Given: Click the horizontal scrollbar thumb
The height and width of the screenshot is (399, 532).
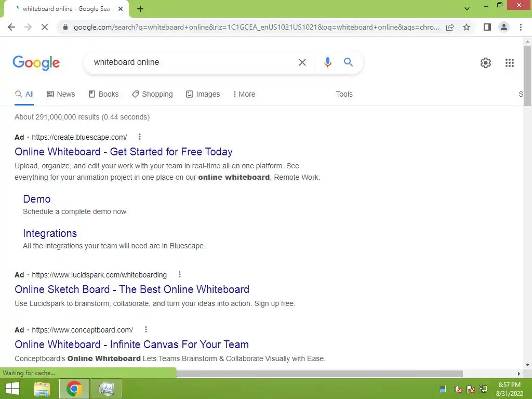Looking at the screenshot, I should (x=320, y=374).
